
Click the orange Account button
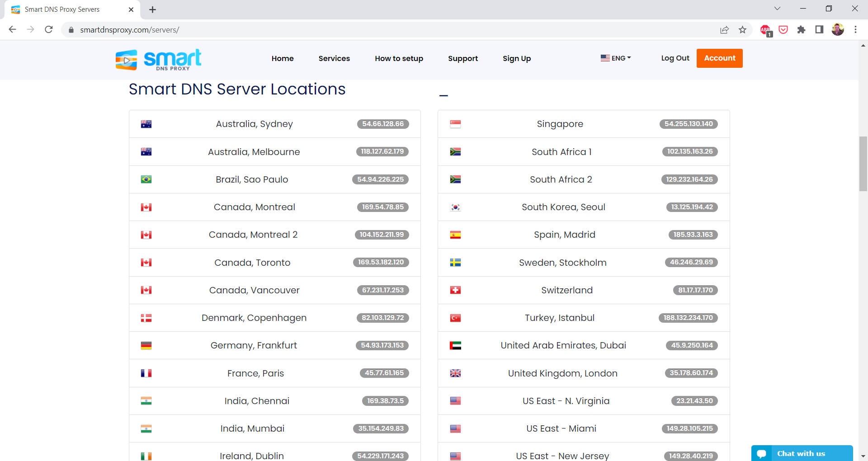(719, 58)
